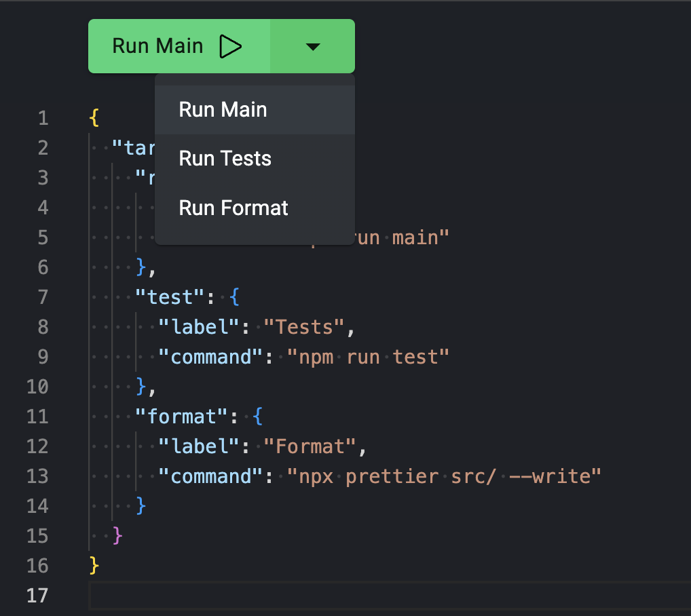This screenshot has width=691, height=616.
Task: Toggle the run target dropdown caret
Action: [x=312, y=46]
